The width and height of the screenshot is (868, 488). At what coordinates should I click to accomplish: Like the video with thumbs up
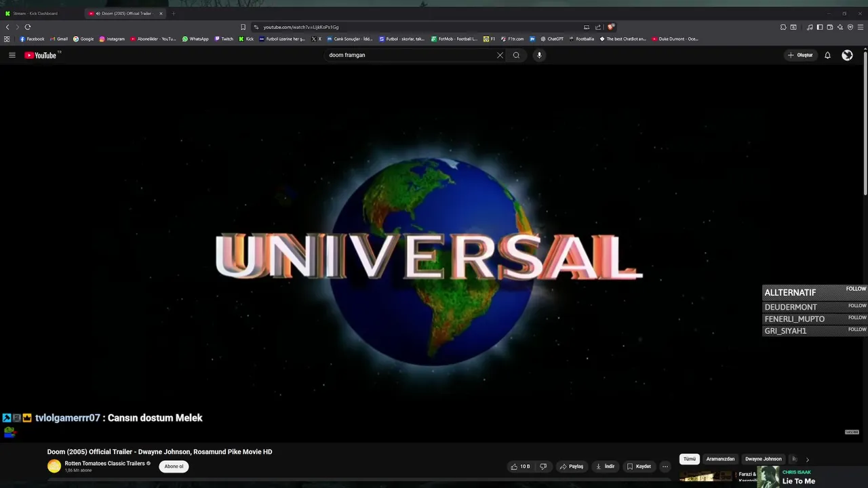[521, 466]
